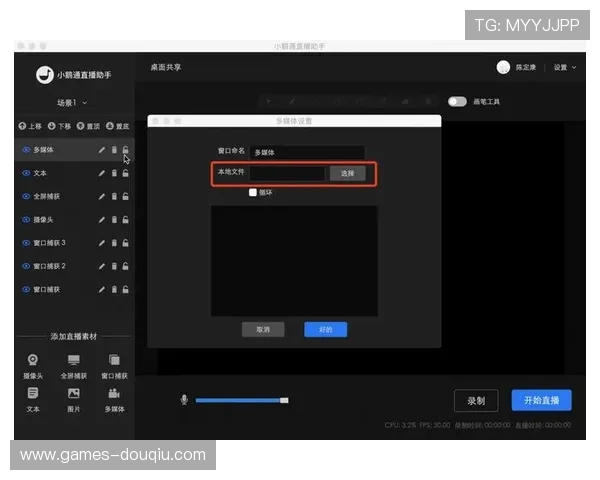
Task: Open the 场景1 scene dropdown
Action: click(72, 103)
